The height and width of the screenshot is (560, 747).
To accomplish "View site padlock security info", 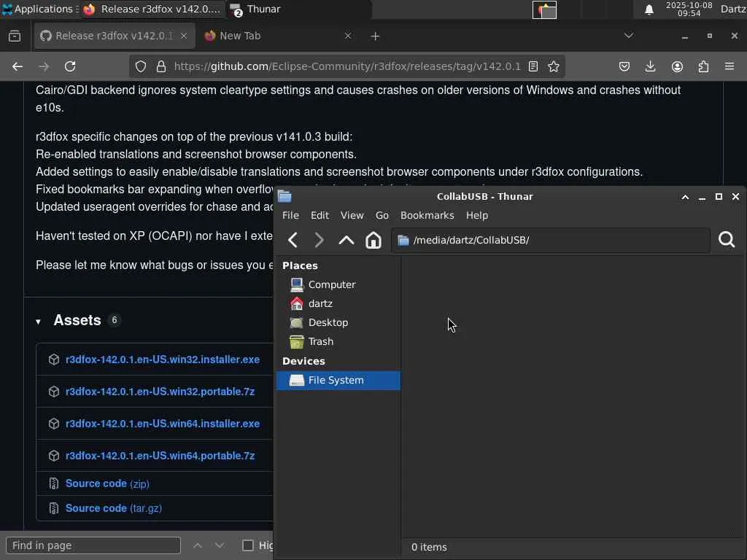I will [161, 66].
